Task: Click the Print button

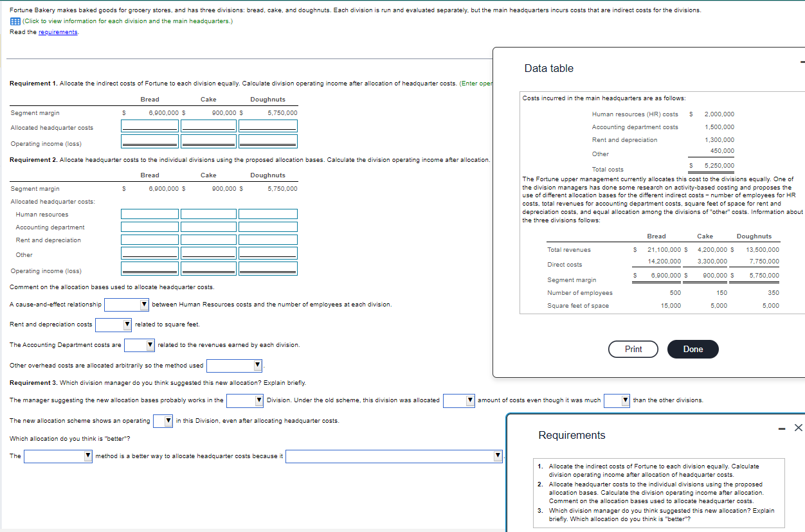Action: click(633, 349)
